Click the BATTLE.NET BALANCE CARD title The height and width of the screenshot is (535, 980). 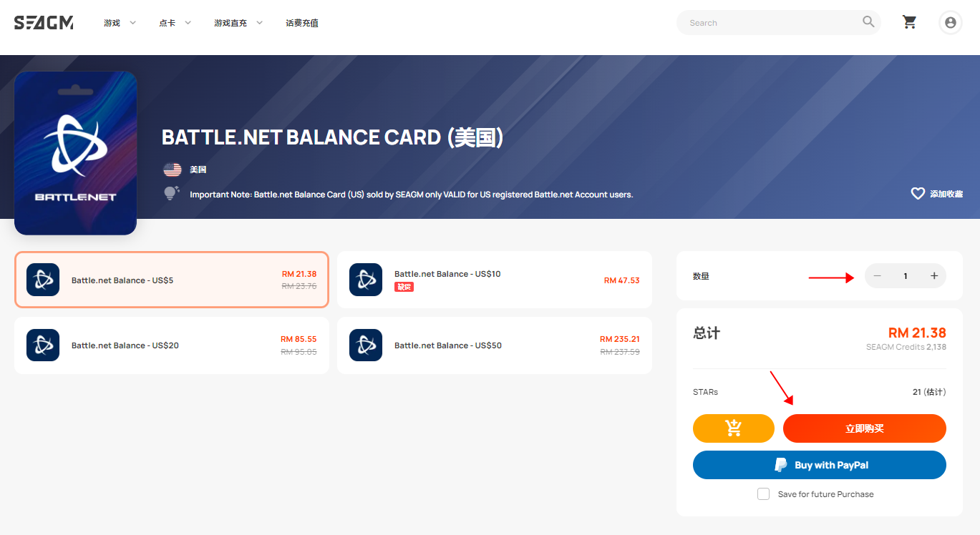pyautogui.click(x=333, y=137)
